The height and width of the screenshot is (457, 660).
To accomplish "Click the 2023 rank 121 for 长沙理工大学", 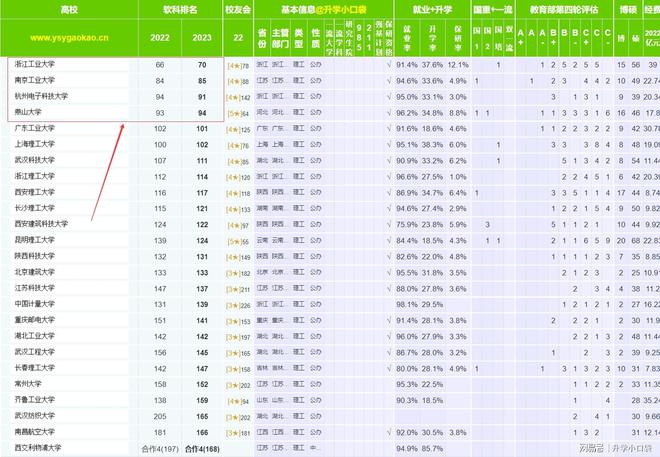I will click(x=202, y=209).
